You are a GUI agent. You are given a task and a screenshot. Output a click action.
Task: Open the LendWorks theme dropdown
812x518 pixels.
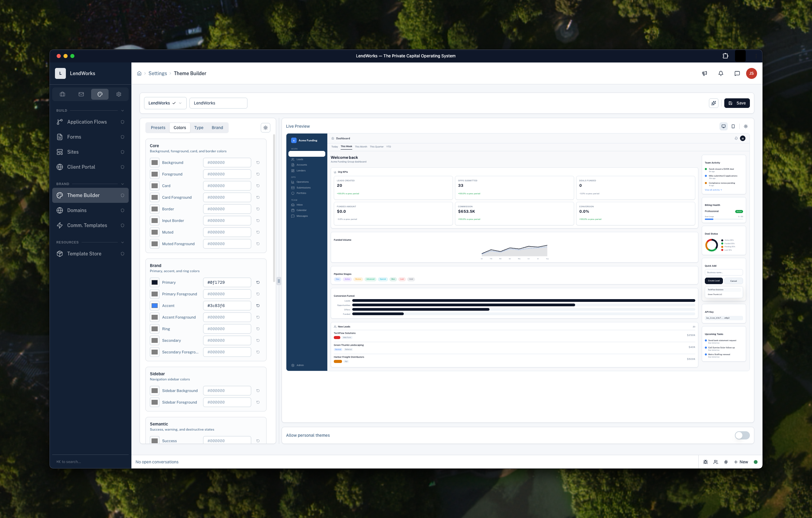[165, 103]
